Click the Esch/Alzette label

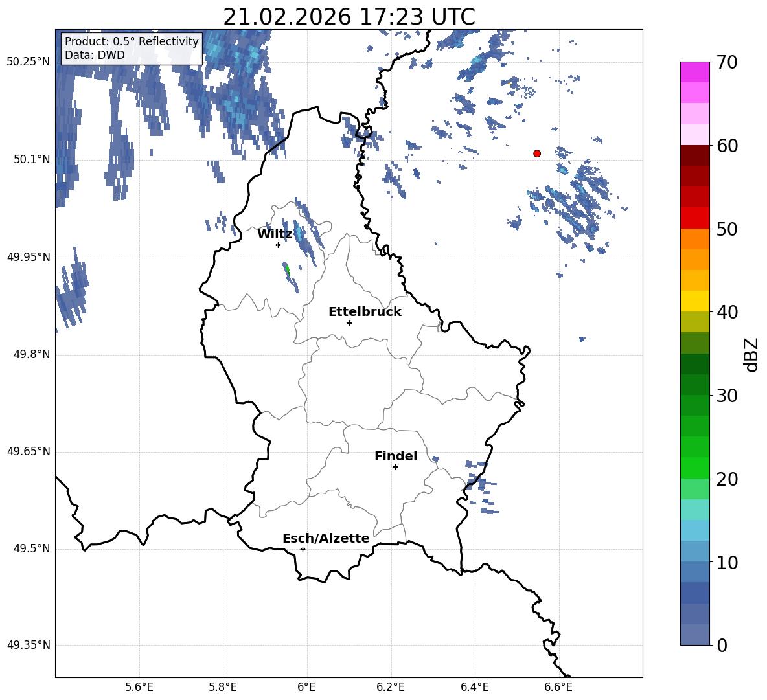pyautogui.click(x=326, y=538)
